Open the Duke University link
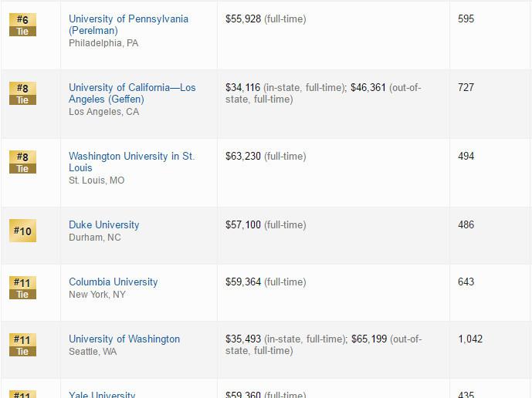Image resolution: width=532 pixels, height=398 pixels. [x=104, y=224]
